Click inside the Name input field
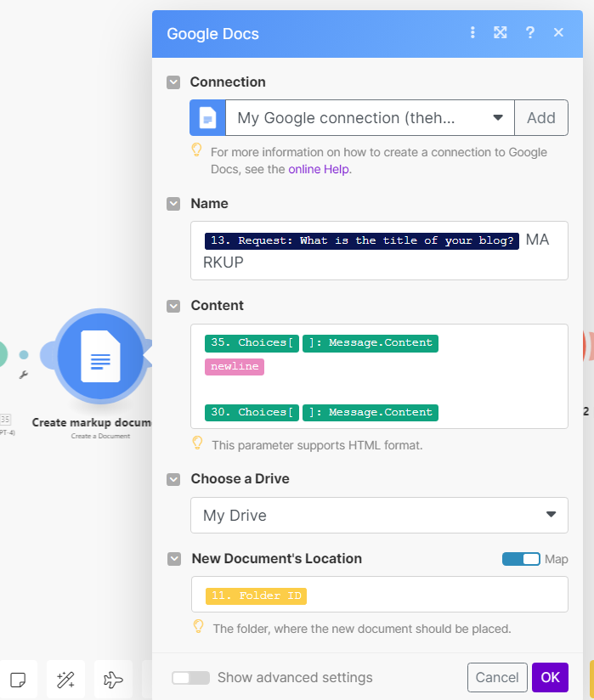Viewport: 594px width, 700px height. (379, 251)
